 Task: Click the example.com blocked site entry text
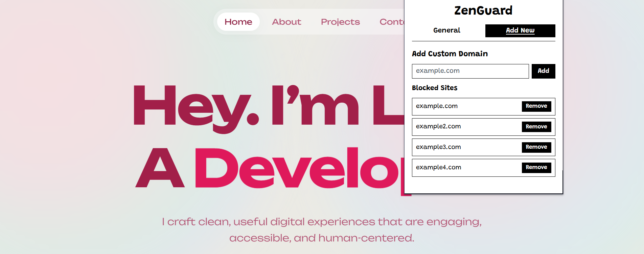(437, 106)
